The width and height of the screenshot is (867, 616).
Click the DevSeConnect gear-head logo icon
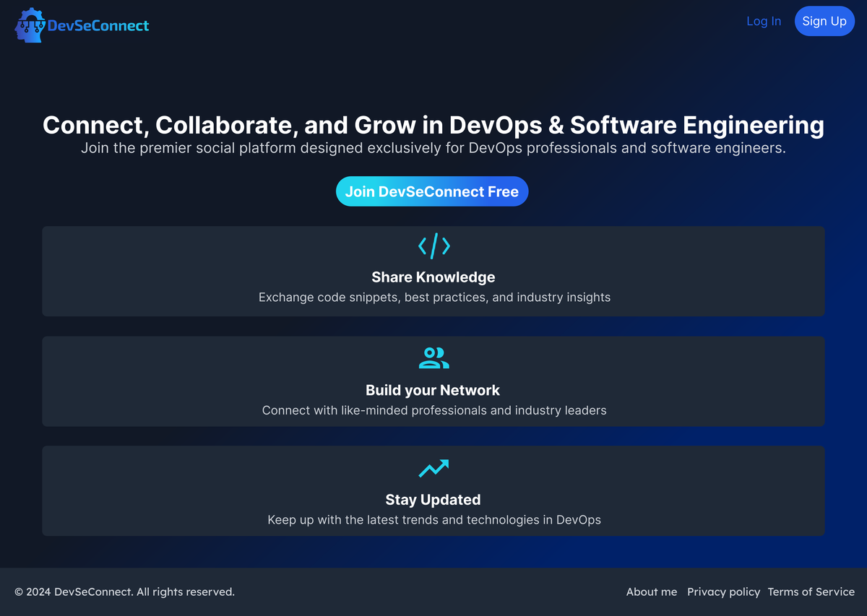coord(30,26)
